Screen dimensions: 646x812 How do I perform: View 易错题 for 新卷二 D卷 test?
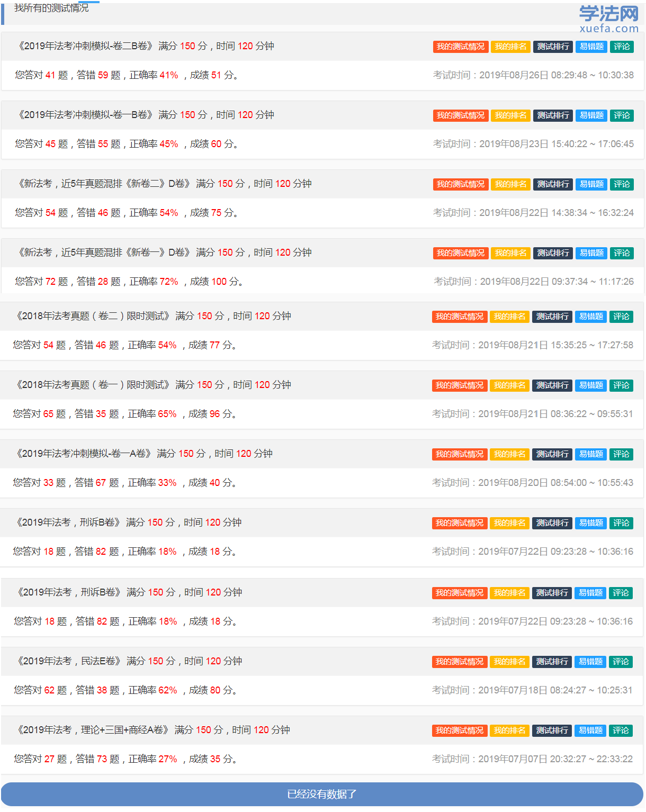point(591,184)
